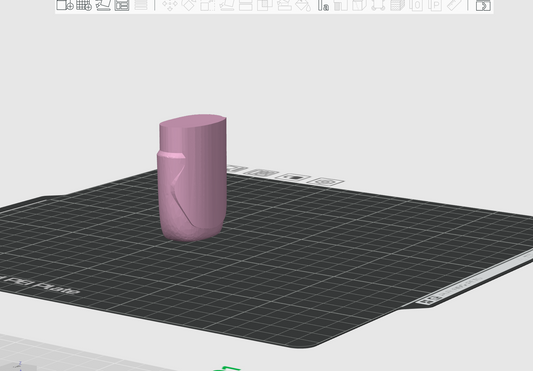This screenshot has height=371, width=533.
Task: Click the plate icon with dark rectangle
Action: pos(293,177)
